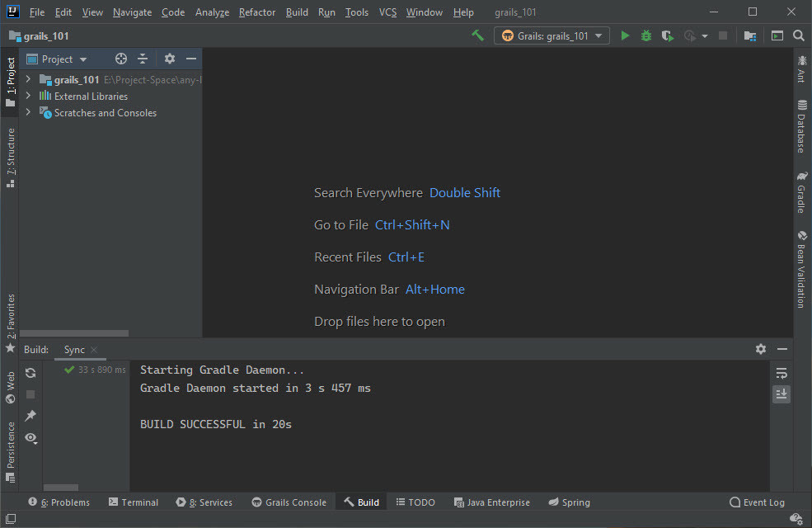The width and height of the screenshot is (812, 528).
Task: Open the 8: Services tool window
Action: point(204,502)
